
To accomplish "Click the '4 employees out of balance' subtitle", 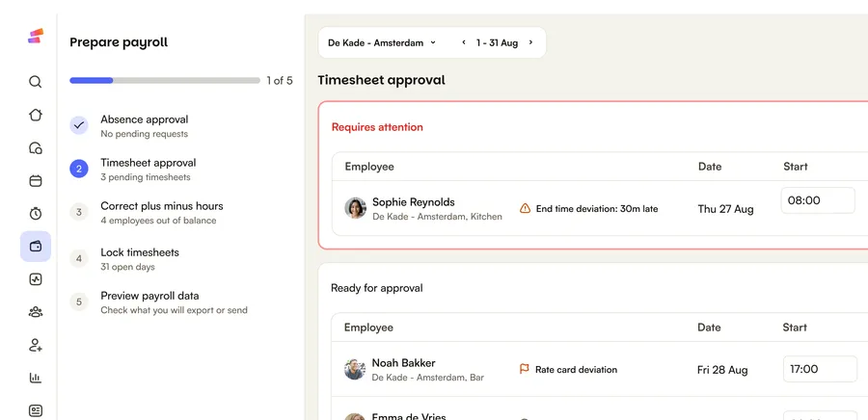I will (x=158, y=220).
